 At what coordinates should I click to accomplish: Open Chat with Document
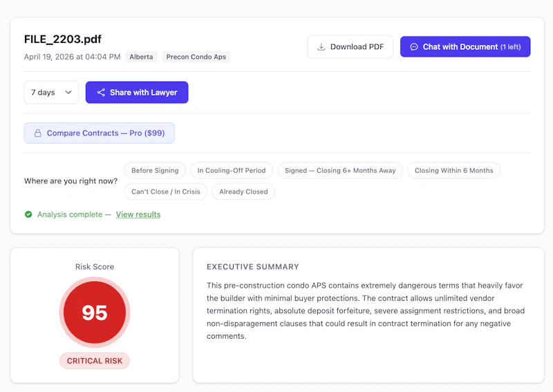pos(465,46)
